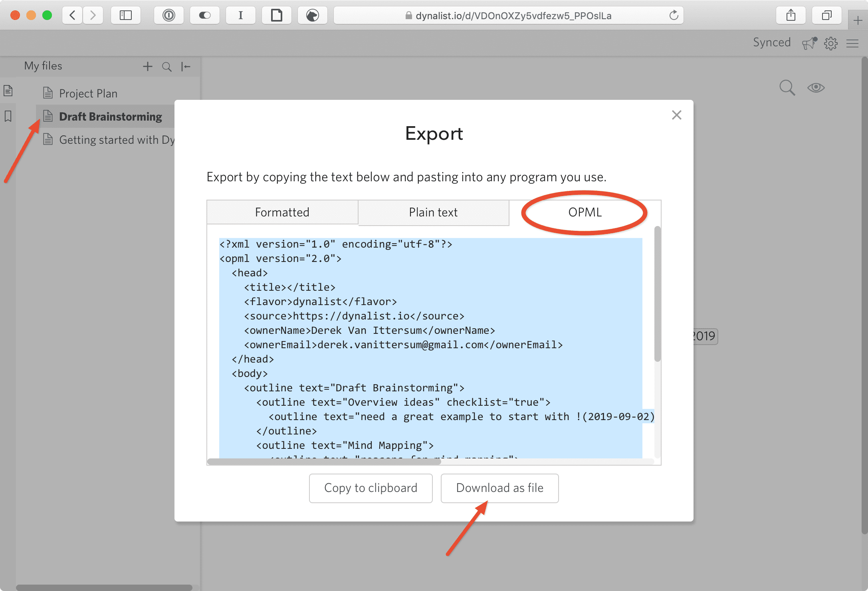Click Download as file button
This screenshot has width=868, height=591.
[x=499, y=488]
